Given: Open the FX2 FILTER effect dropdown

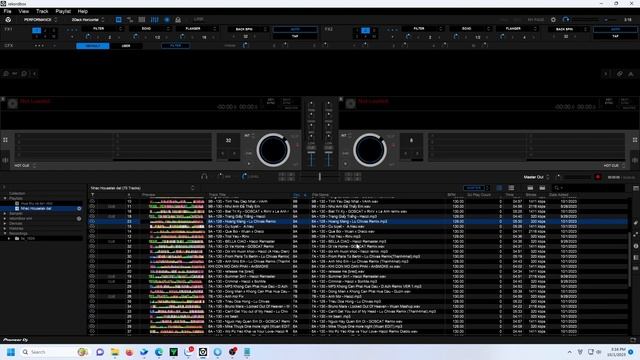Looking at the screenshot, I should [x=422, y=29].
